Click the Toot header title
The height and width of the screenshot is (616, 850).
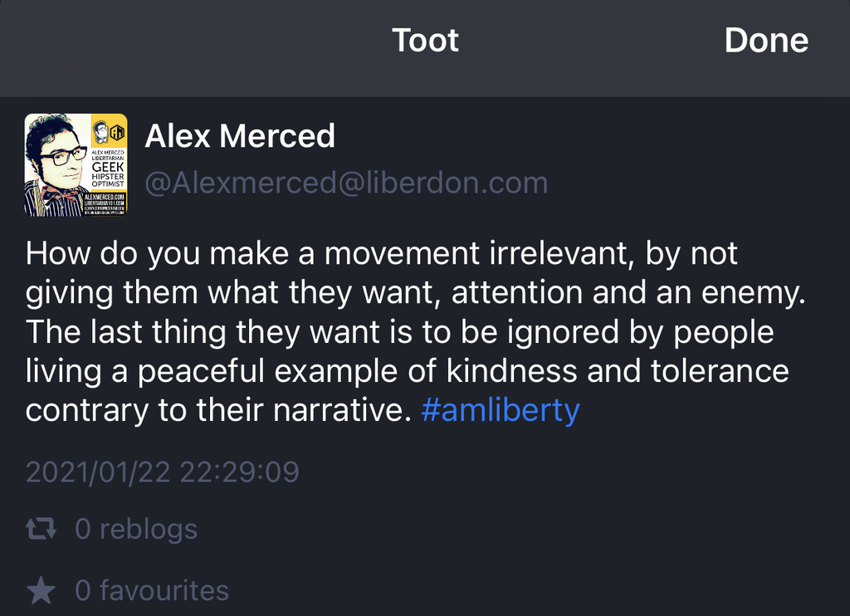pos(425,41)
